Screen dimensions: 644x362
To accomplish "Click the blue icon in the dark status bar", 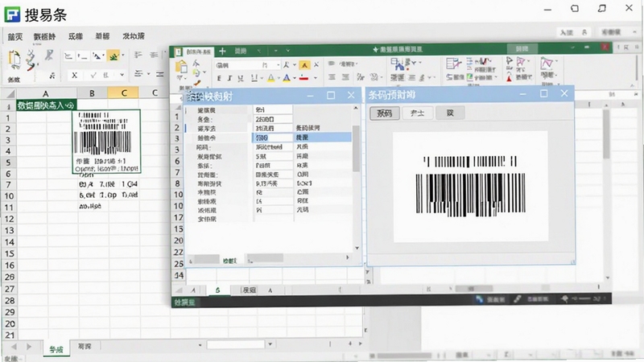I will [479, 299].
